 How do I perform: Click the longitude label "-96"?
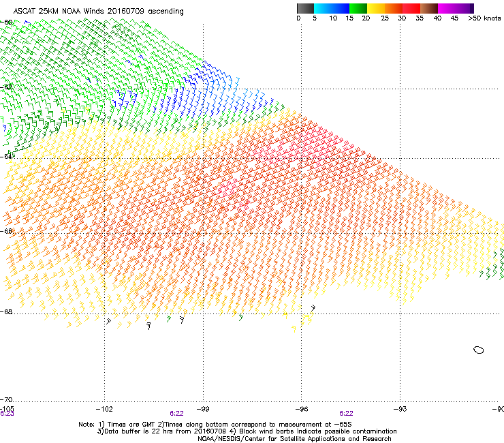[302, 409]
